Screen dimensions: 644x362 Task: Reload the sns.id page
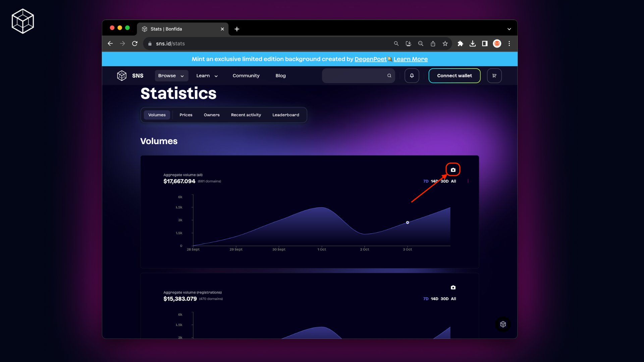[x=135, y=44]
